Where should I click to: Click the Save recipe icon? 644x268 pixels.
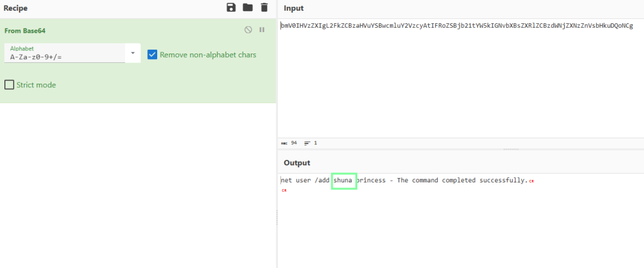[x=231, y=8]
